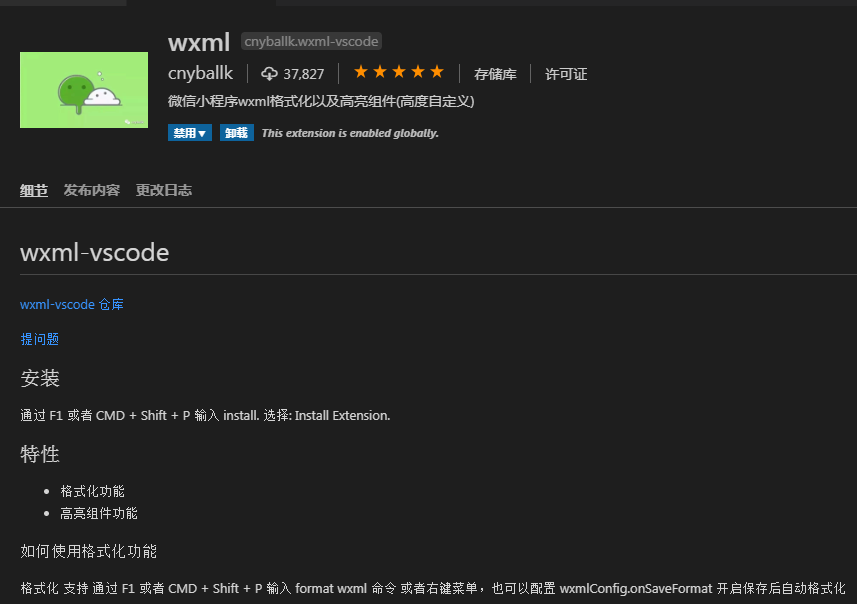Screen dimensions: 857x604
Task: Open the 禁用 disable dropdown
Action: [x=190, y=133]
